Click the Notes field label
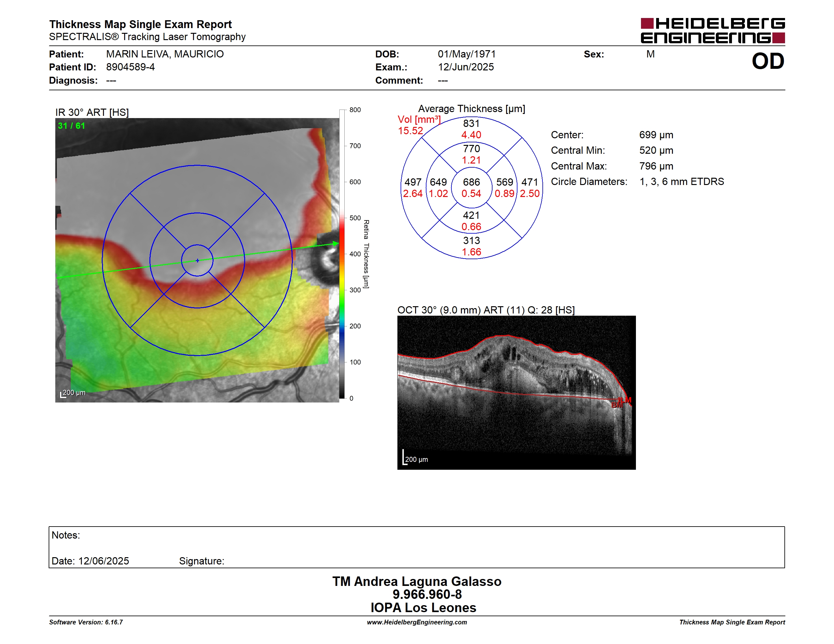 (66, 535)
